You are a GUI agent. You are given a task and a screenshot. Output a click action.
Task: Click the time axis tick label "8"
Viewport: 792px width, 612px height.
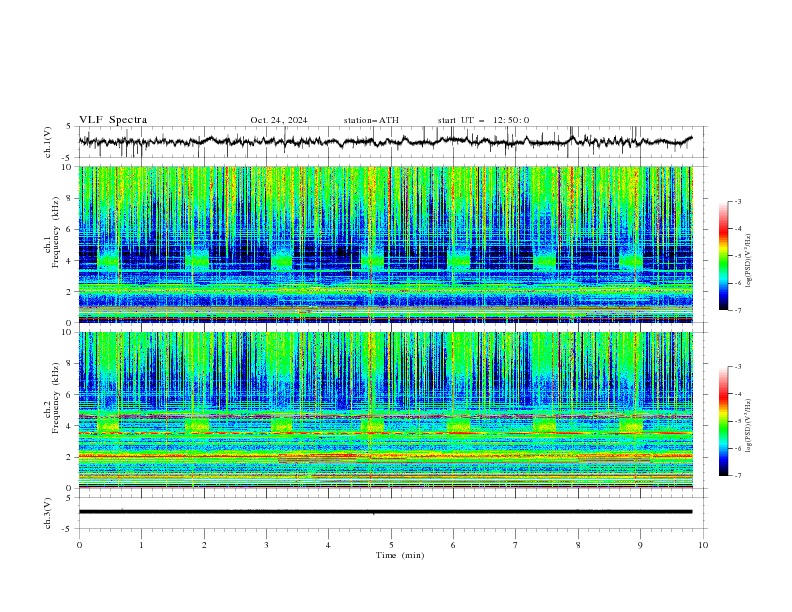point(578,545)
